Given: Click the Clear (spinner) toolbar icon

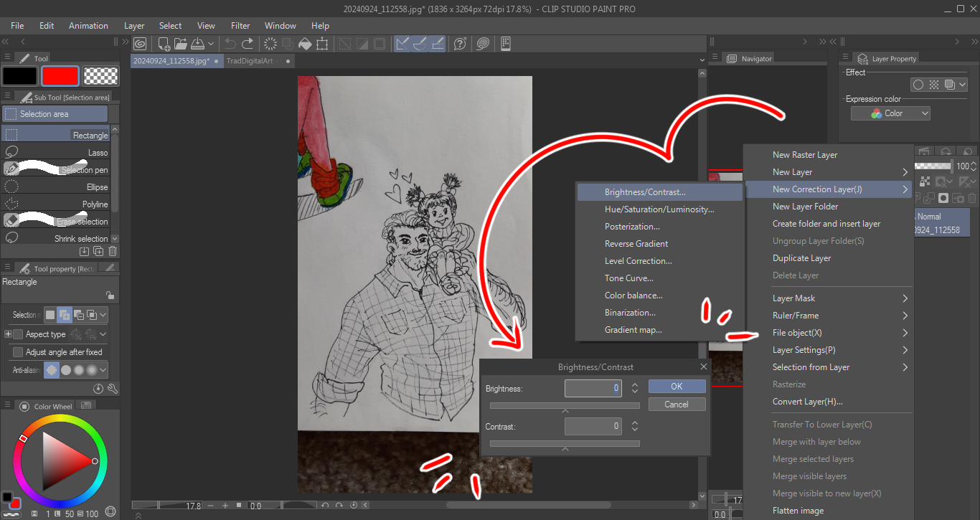Looking at the screenshot, I should [x=270, y=44].
